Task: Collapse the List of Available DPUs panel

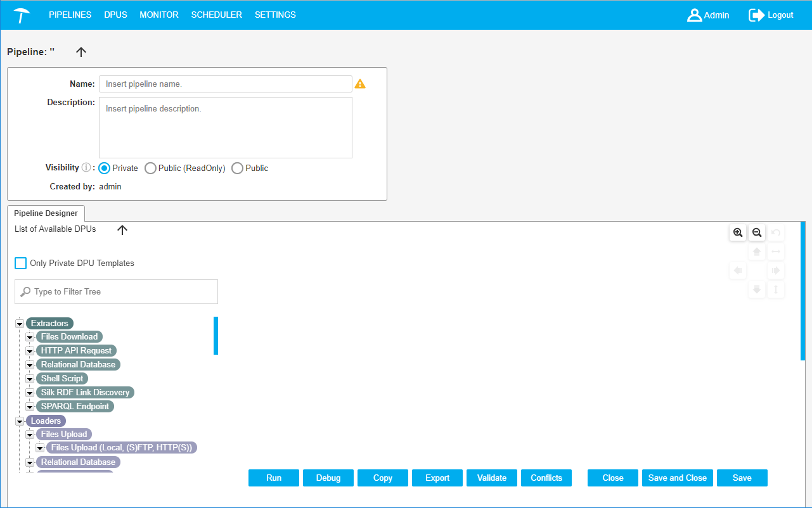Action: [122, 230]
